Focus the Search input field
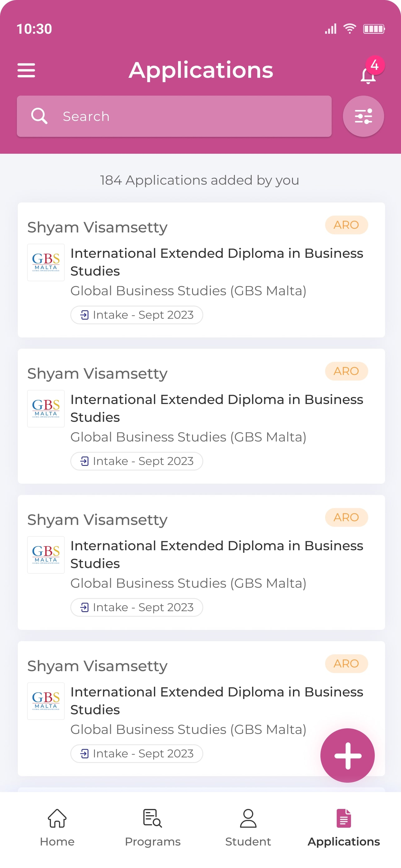The width and height of the screenshot is (401, 868). click(x=174, y=116)
